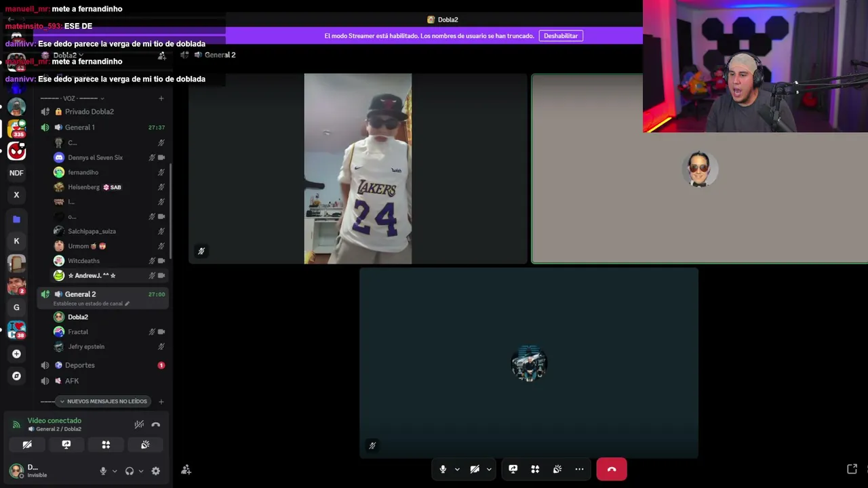Open activities from the call control bar
The height and width of the screenshot is (488, 868).
click(x=535, y=469)
